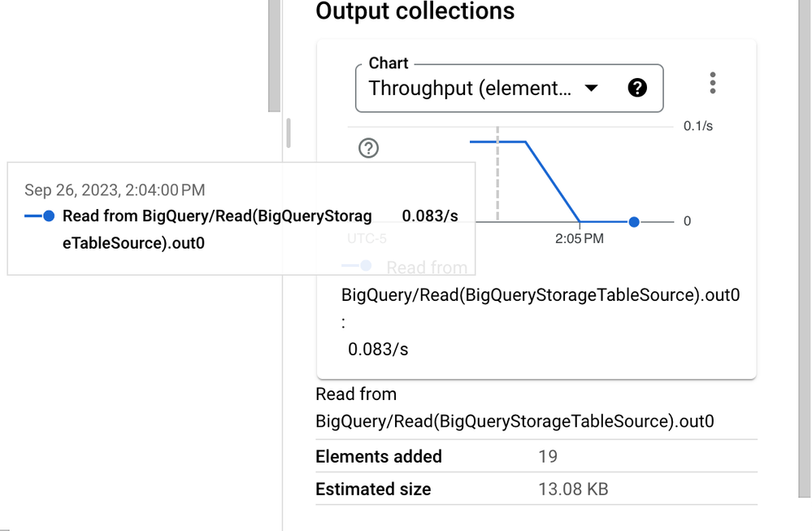
Task: Click the dashed vertical cursor line in the chart
Action: 497,173
